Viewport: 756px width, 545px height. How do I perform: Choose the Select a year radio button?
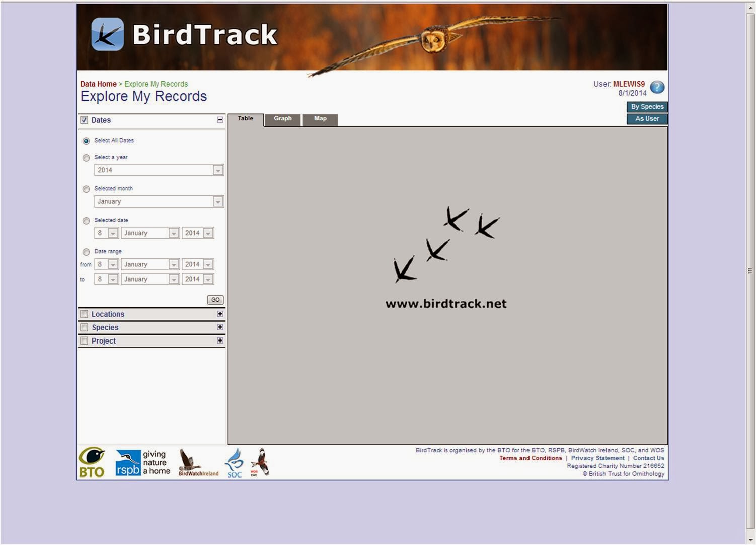[x=86, y=158]
